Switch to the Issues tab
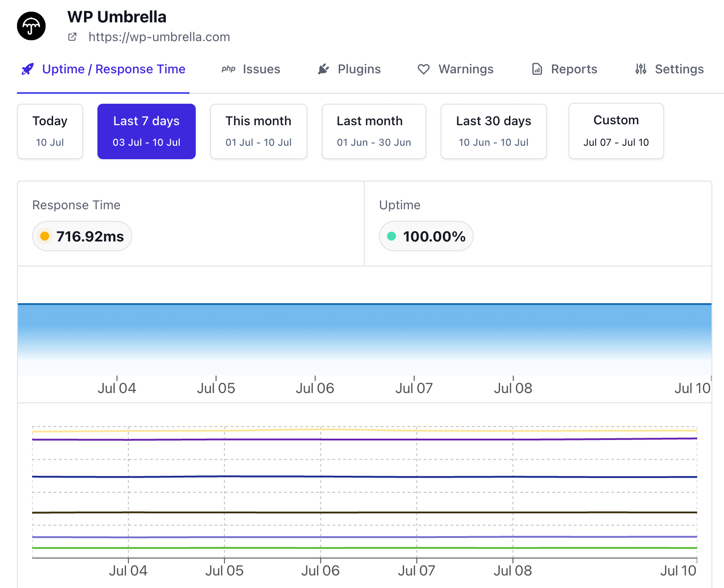The width and height of the screenshot is (724, 588). (251, 69)
